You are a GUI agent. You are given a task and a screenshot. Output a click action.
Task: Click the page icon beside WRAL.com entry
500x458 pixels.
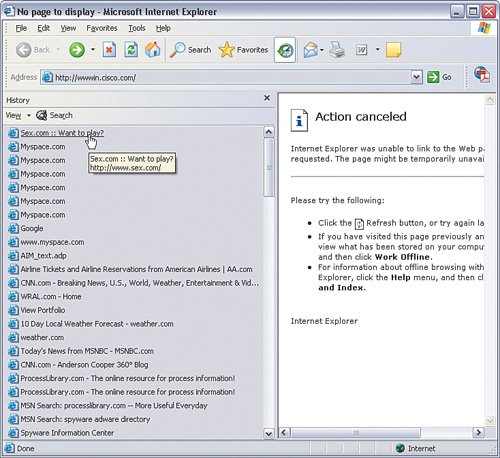click(x=13, y=296)
